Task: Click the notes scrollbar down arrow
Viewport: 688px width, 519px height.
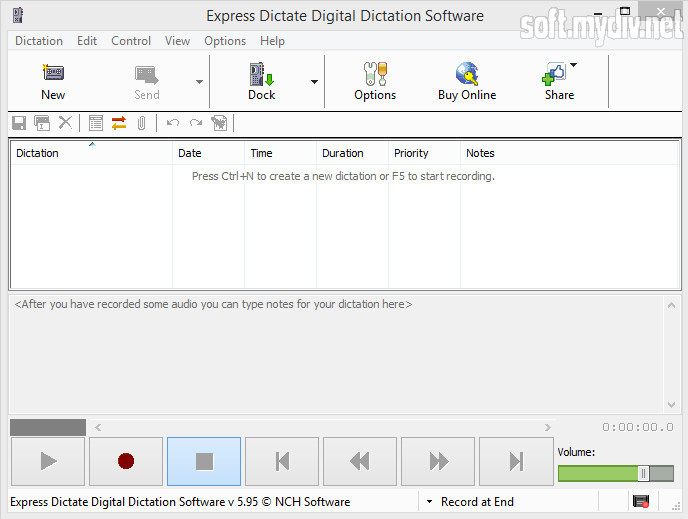Action: pos(671,404)
